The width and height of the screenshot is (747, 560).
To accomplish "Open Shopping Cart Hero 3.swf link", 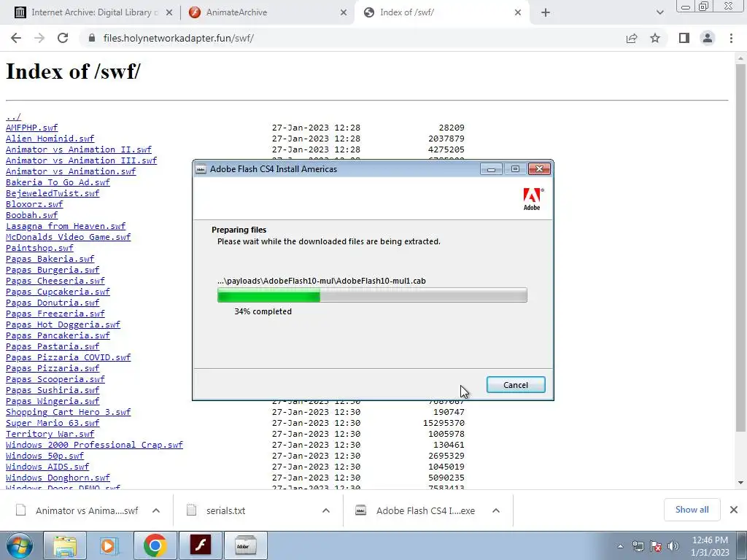I will tap(68, 413).
